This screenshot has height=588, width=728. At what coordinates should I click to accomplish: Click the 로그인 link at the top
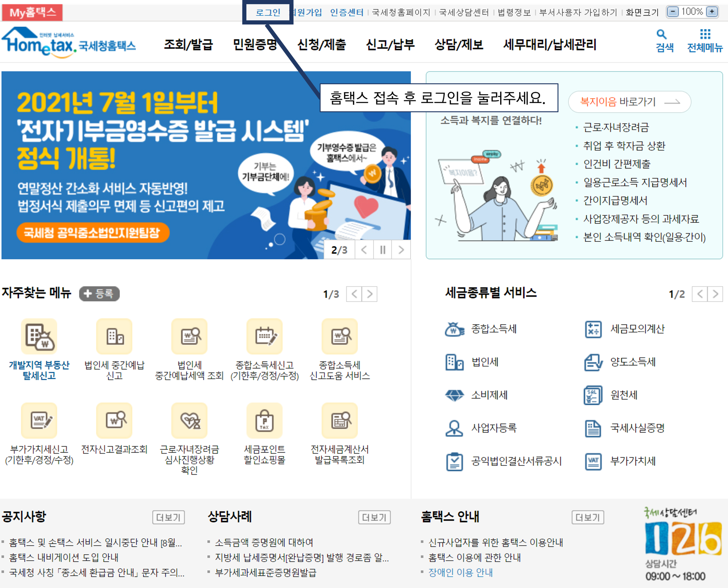click(268, 12)
